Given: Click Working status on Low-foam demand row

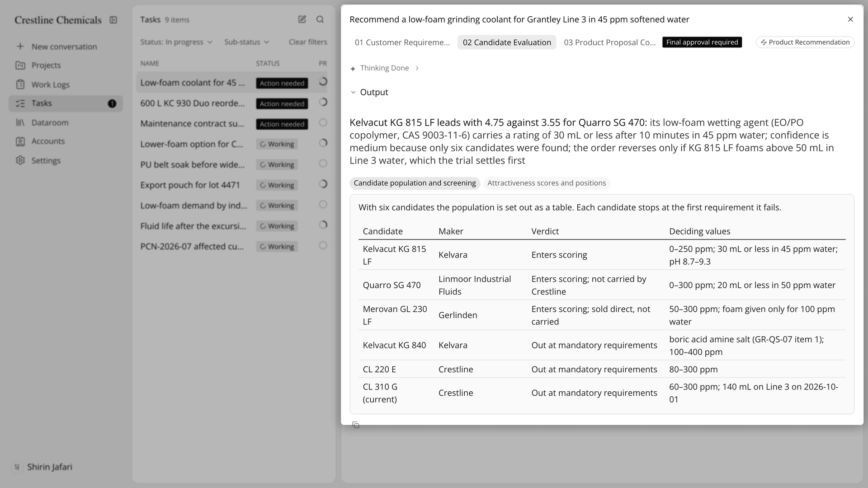Looking at the screenshot, I should pyautogui.click(x=277, y=206).
